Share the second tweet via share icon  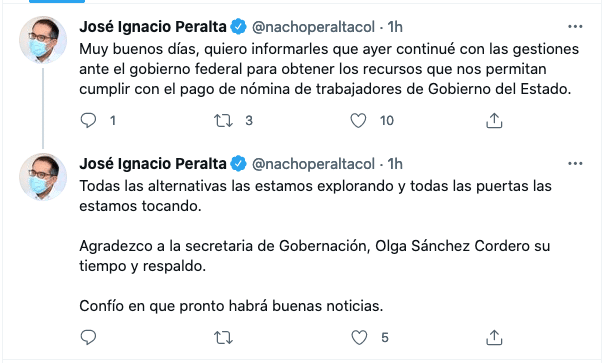tap(494, 337)
